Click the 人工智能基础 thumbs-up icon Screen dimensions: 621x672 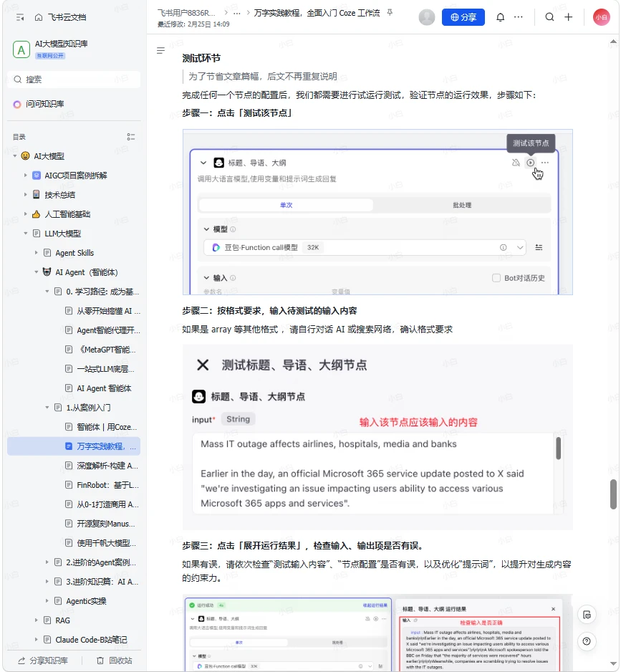pos(37,214)
